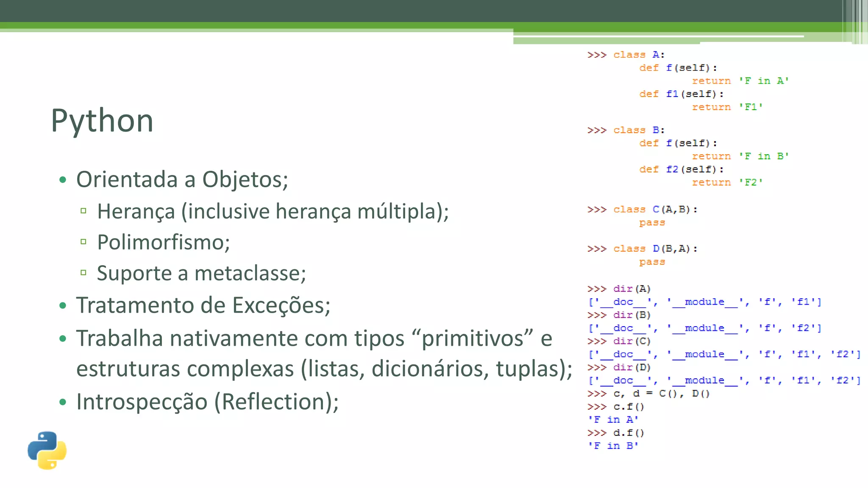Click the return 'F in B' line
This screenshot has height=488, width=868.
(x=740, y=156)
